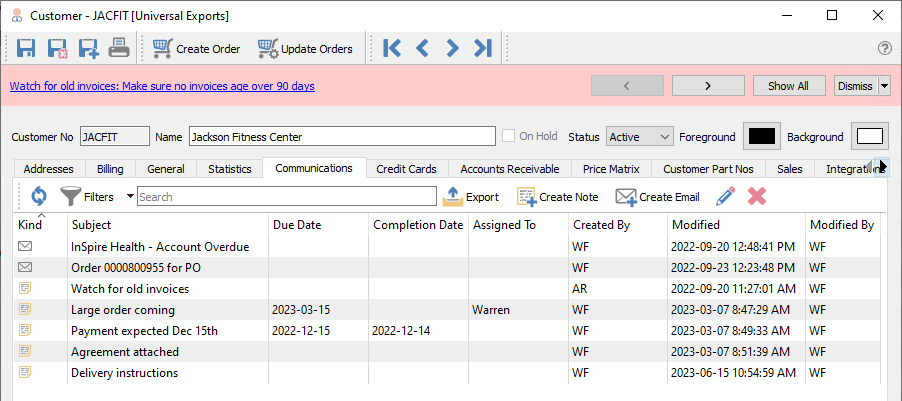Screen dimensions: 902x401
Task: Click the pencil edit icon
Action: (726, 197)
